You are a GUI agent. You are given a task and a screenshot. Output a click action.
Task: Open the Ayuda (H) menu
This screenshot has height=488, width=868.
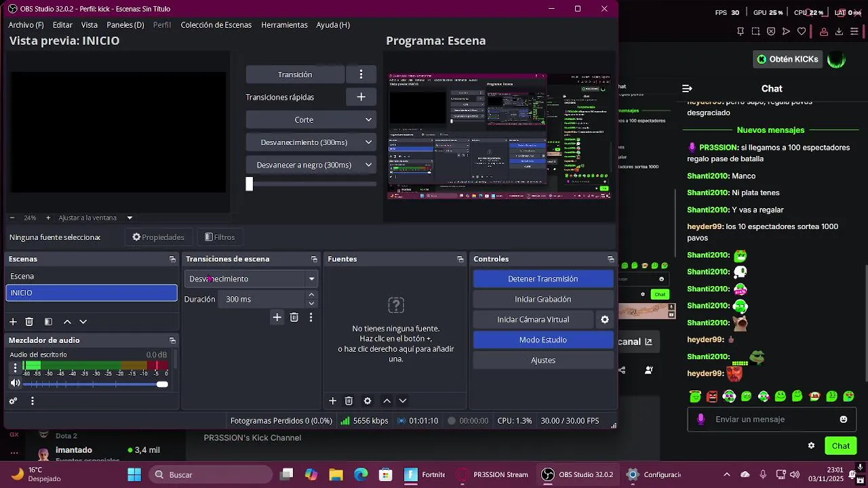333,25
